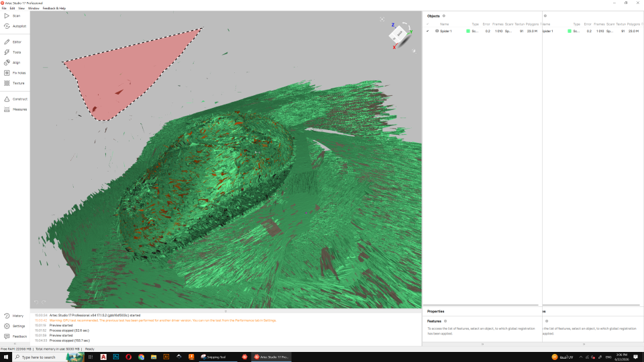The width and height of the screenshot is (644, 362).
Task: Open the notifications action center
Action: 636,357
